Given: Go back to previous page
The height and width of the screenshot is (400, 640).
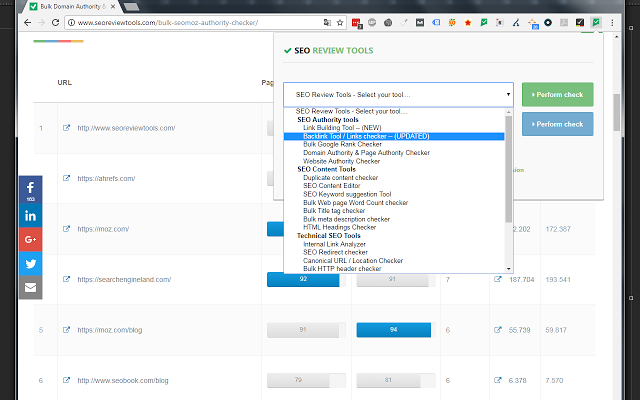Looking at the screenshot, I should tap(28, 22).
